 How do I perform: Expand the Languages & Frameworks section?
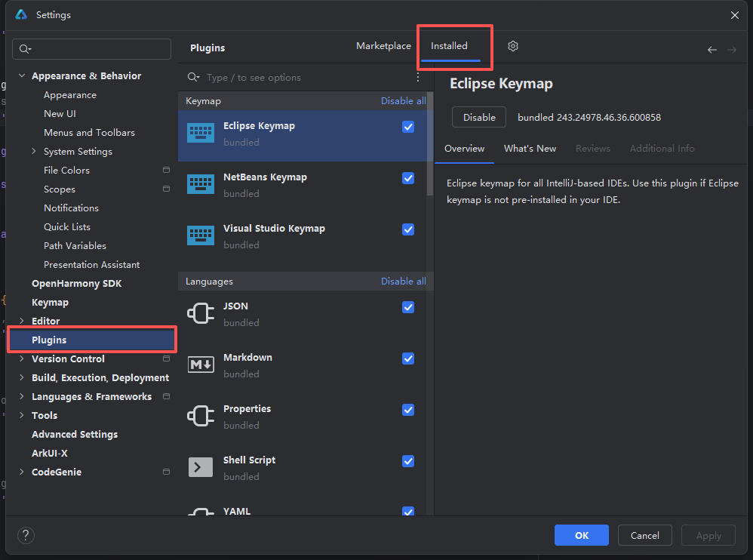pos(22,396)
